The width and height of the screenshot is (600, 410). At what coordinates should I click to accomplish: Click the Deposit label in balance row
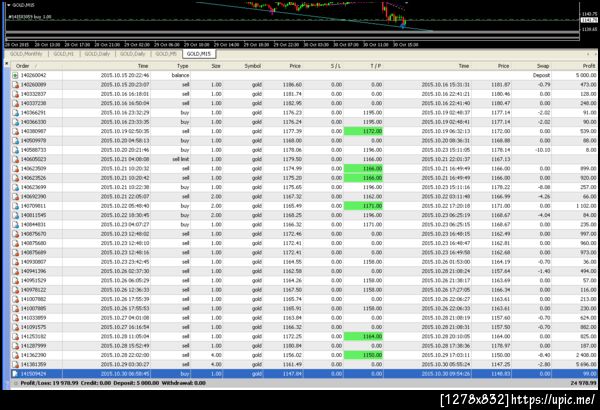click(x=541, y=75)
